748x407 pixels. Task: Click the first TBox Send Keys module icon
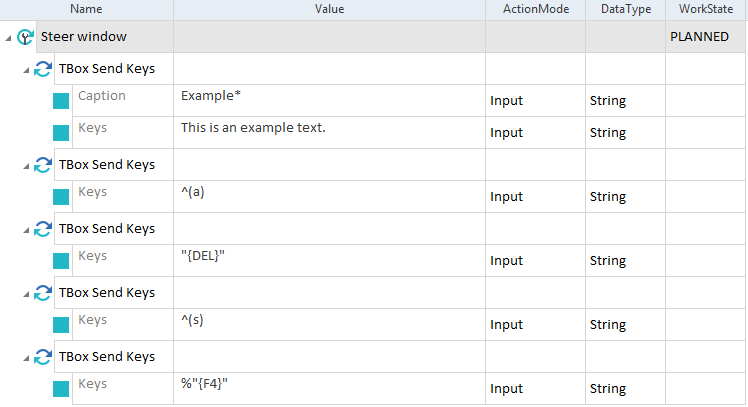[x=43, y=69]
